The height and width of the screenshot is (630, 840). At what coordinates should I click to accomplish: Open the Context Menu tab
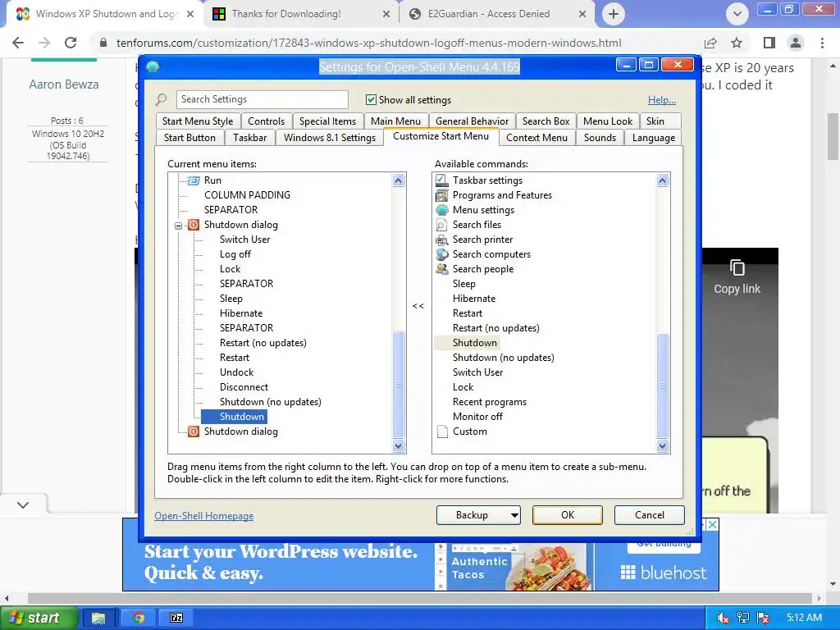(536, 138)
